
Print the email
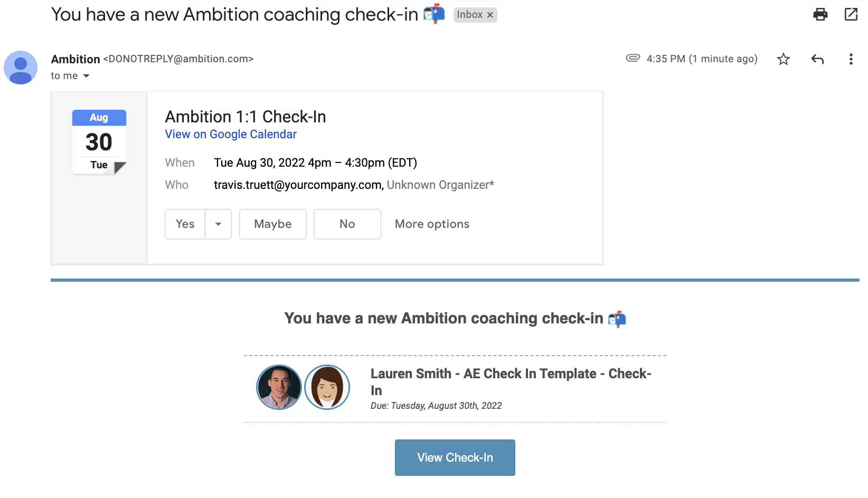820,15
